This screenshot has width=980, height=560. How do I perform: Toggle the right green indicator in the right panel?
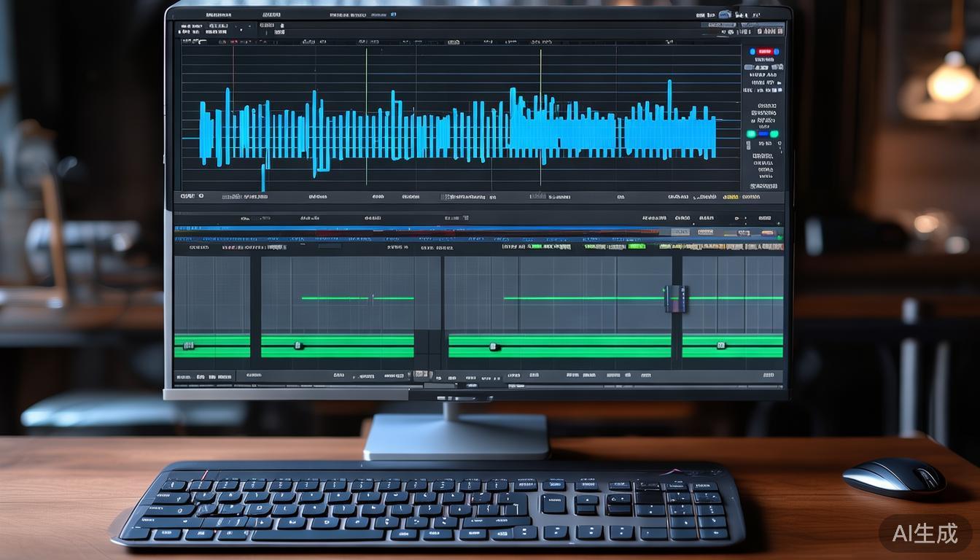tap(774, 134)
